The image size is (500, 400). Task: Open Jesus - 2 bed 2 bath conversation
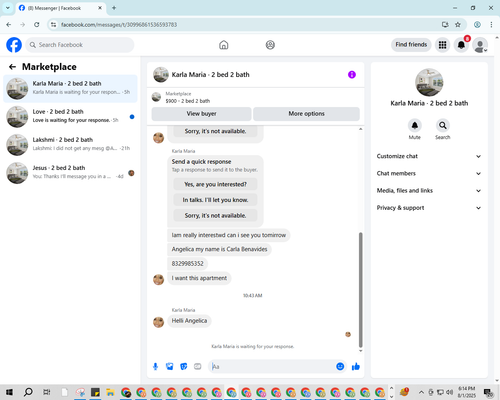pyautogui.click(x=70, y=173)
